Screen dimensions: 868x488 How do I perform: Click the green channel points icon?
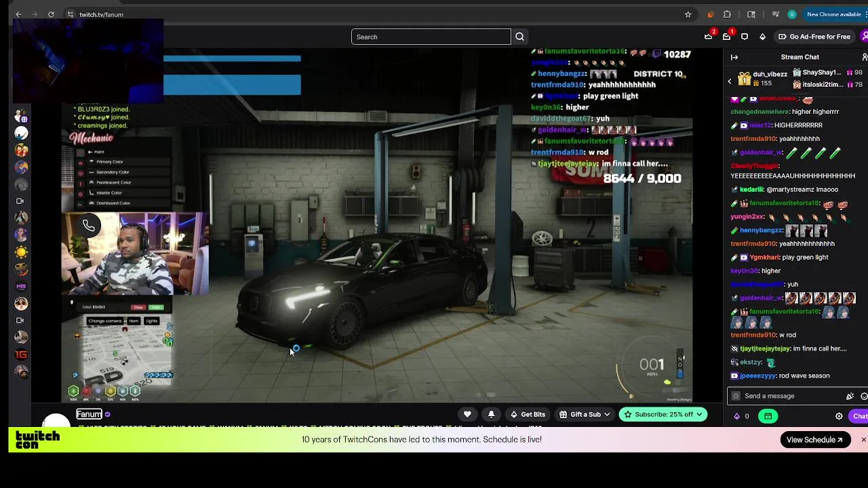(768, 416)
